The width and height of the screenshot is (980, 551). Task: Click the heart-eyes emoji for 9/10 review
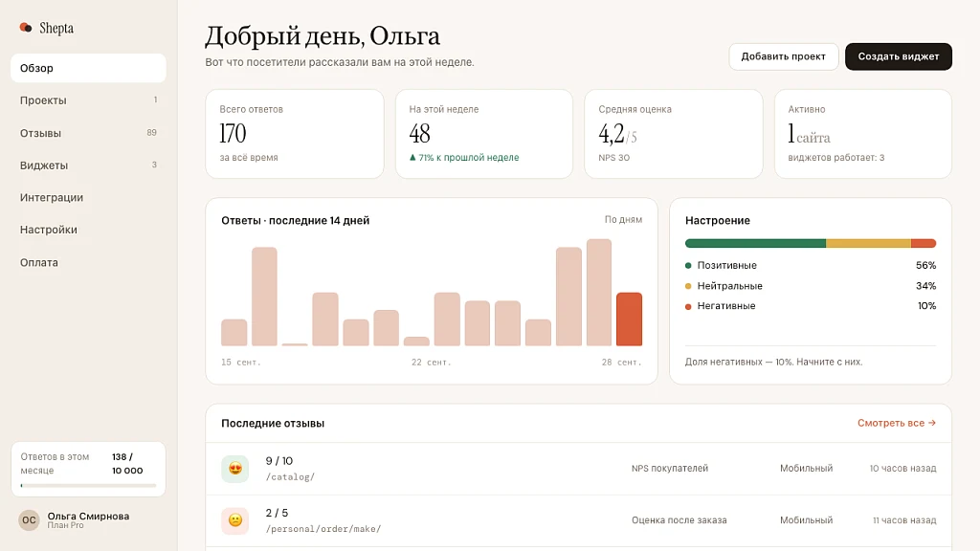[x=235, y=469]
